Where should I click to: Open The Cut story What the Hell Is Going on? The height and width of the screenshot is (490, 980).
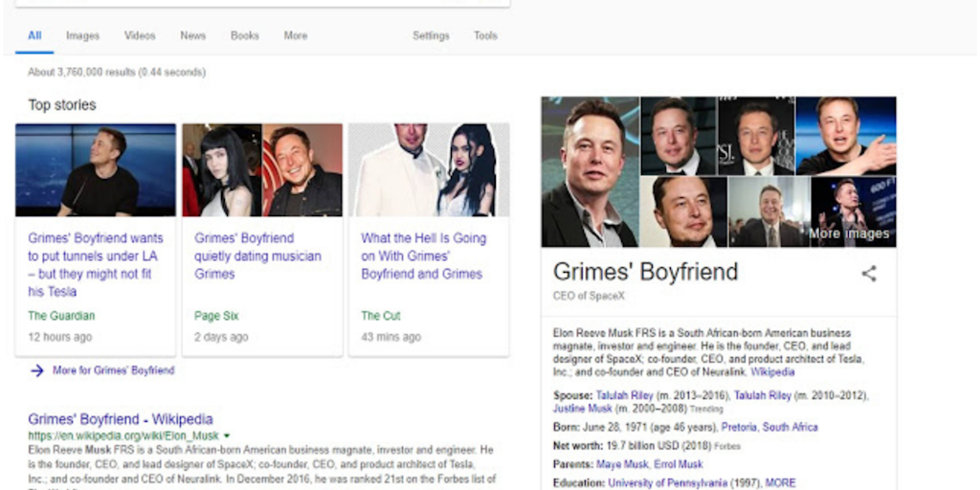click(x=423, y=256)
